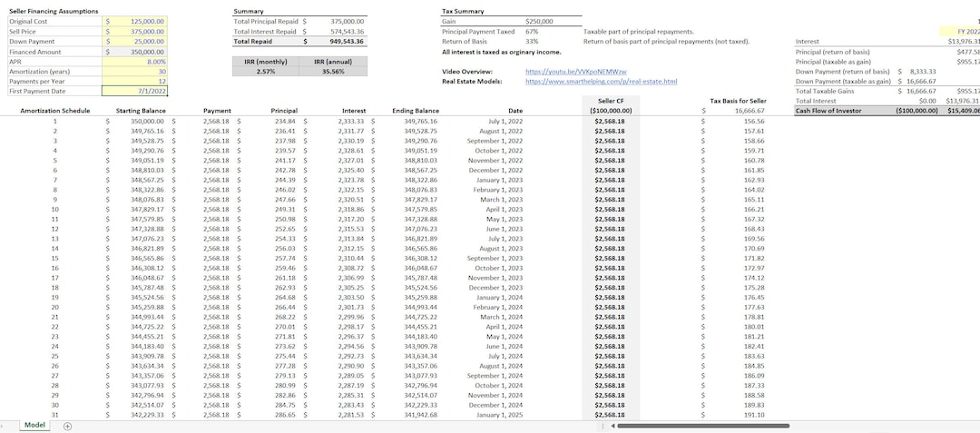Click the Ending Balance cell 341,942.68
The height and width of the screenshot is (433, 980).
(421, 414)
